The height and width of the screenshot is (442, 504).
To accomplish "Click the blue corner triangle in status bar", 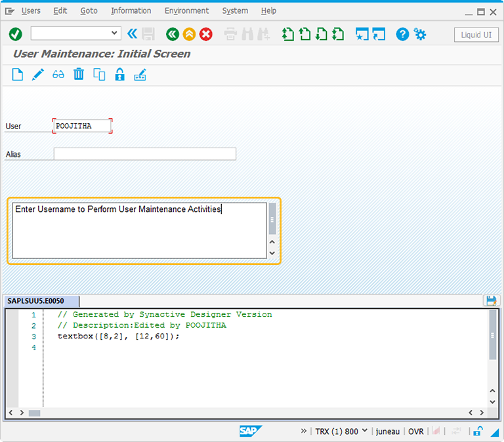I will point(495,432).
